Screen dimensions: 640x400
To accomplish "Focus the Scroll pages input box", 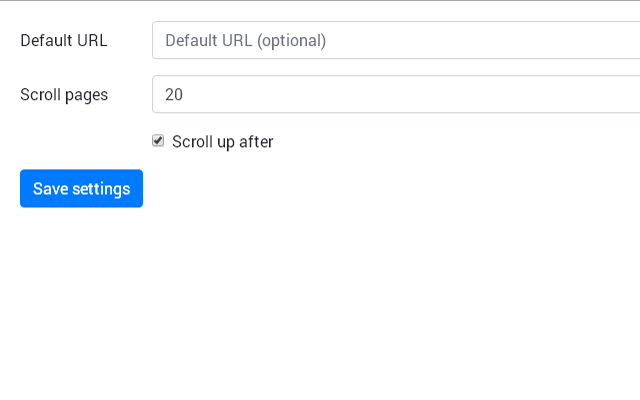I will (x=396, y=94).
